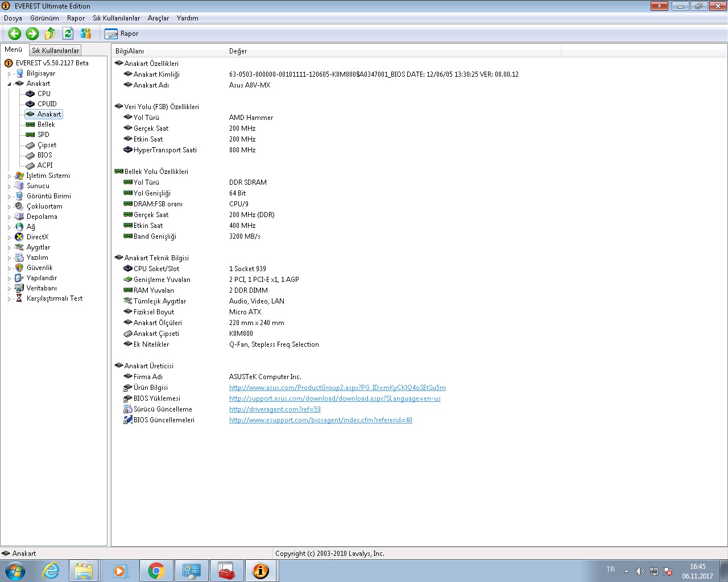Click the EVEREST taskbar icon
The height and width of the screenshot is (582, 728).
tap(260, 571)
